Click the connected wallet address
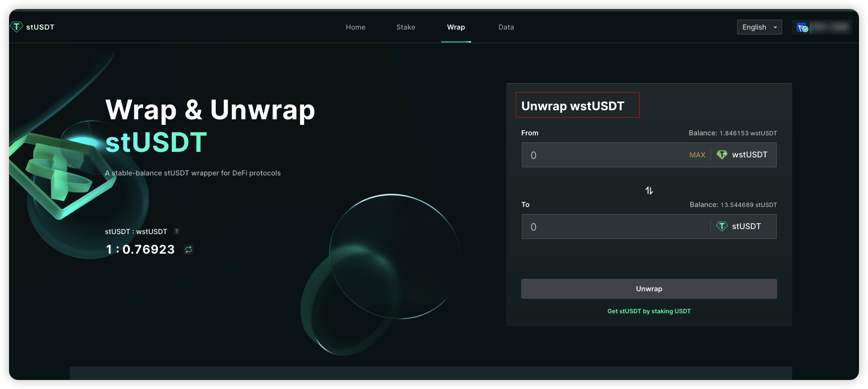The height and width of the screenshot is (389, 868). pos(830,27)
